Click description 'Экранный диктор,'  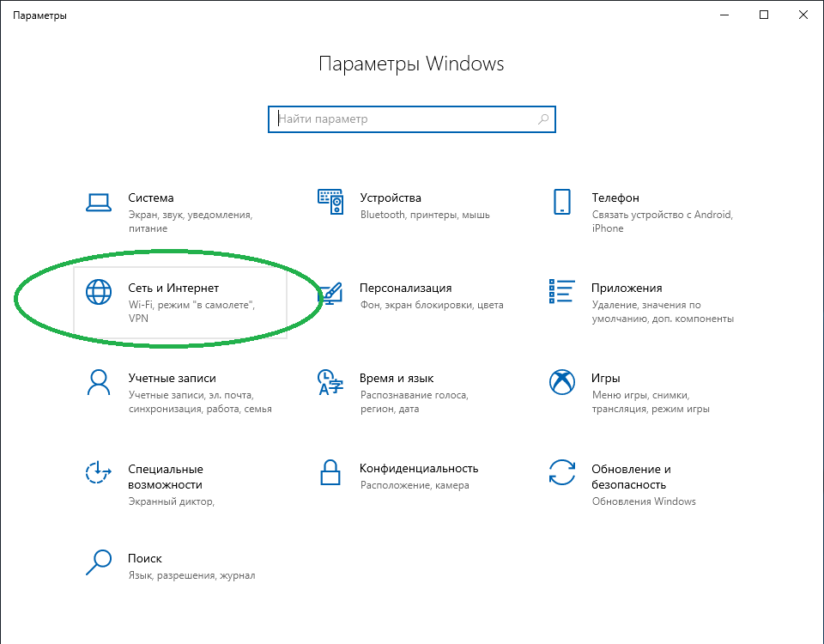coord(172,501)
